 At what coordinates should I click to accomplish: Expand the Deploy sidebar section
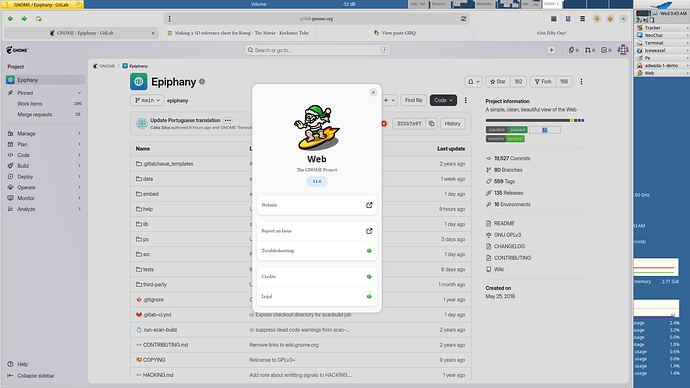click(45, 176)
